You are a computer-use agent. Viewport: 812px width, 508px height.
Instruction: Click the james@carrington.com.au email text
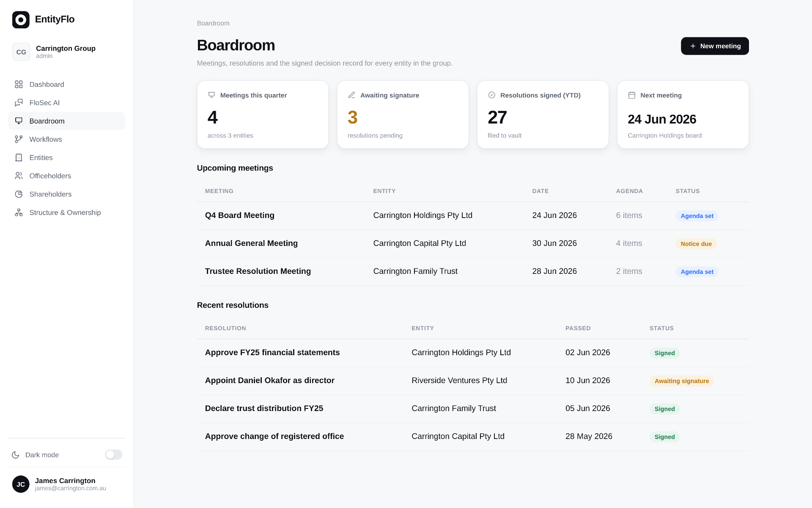pos(71,488)
